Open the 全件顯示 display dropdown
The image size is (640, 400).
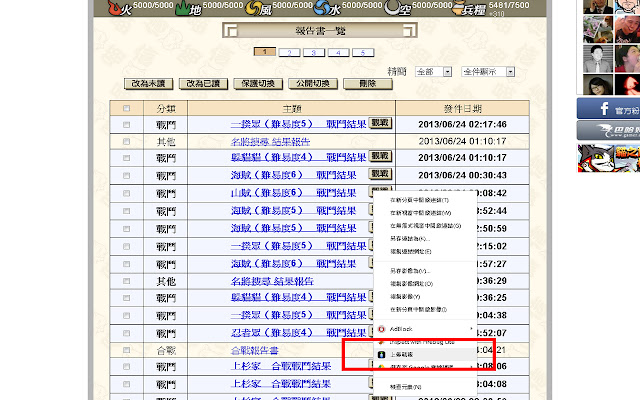pos(488,72)
